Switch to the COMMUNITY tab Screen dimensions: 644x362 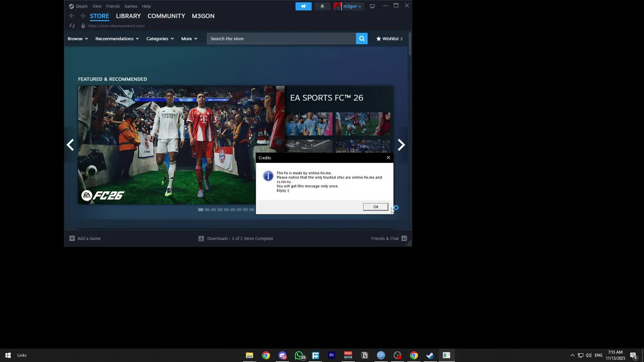coord(166,16)
